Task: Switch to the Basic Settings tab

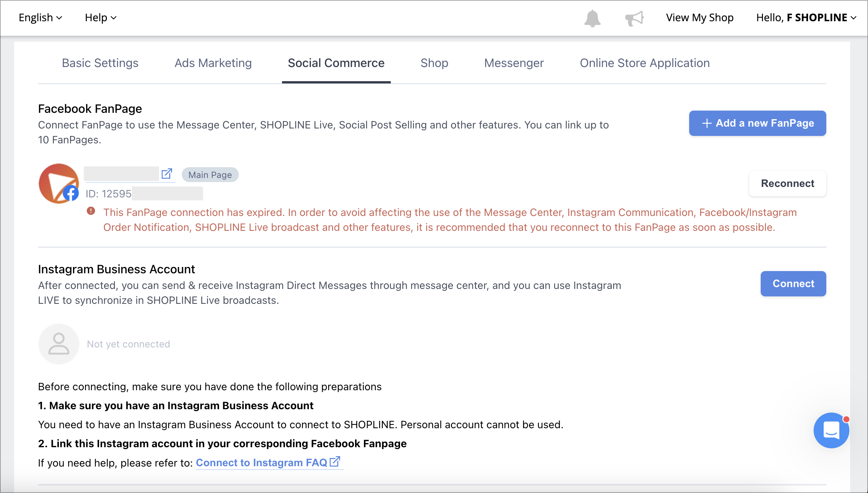Action: [100, 63]
